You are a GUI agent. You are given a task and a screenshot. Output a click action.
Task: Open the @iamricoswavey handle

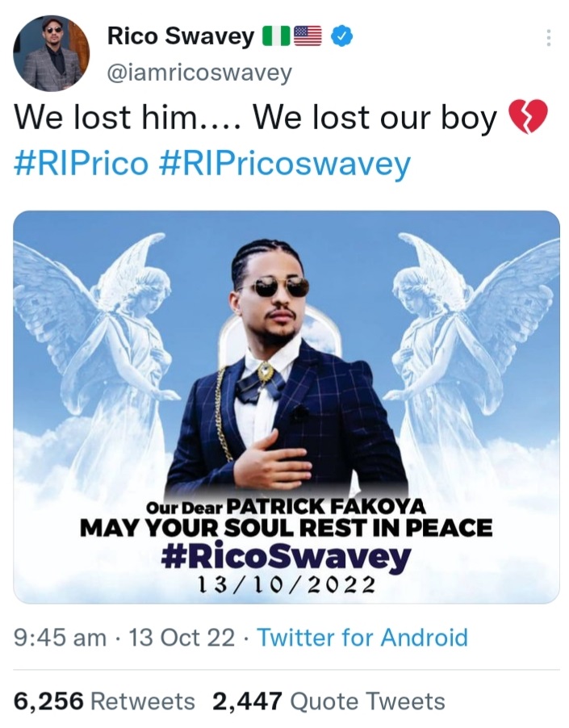(199, 73)
